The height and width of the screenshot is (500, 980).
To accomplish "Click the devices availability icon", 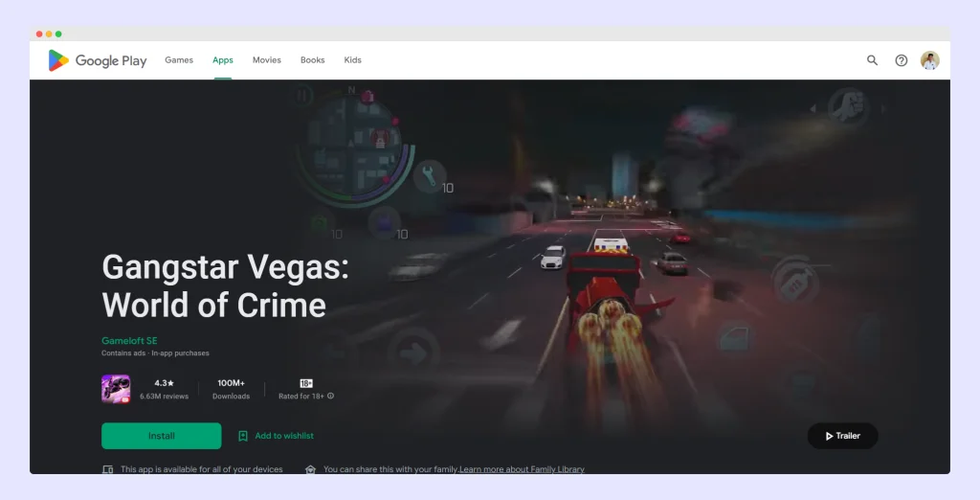I will 107,469.
